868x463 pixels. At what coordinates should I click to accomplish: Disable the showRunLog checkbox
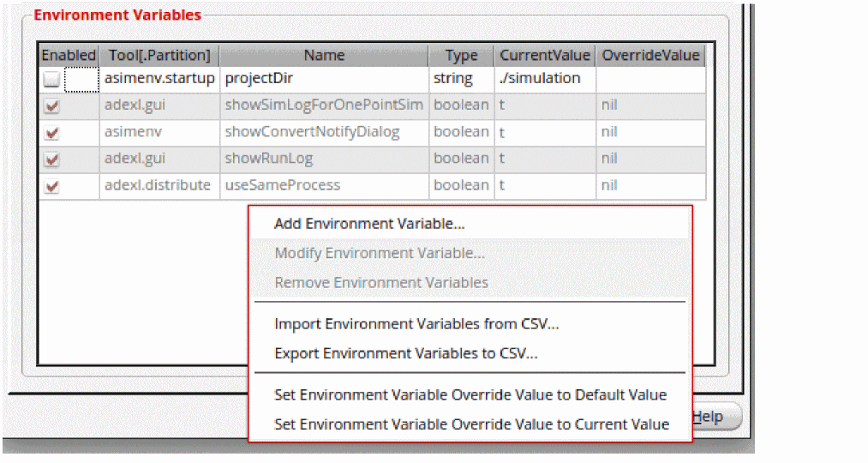(52, 159)
